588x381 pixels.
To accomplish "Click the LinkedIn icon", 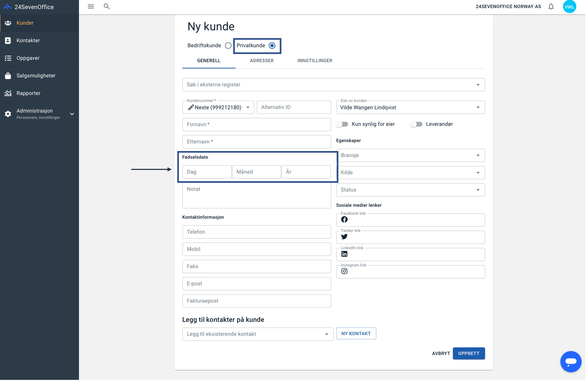I will (344, 254).
